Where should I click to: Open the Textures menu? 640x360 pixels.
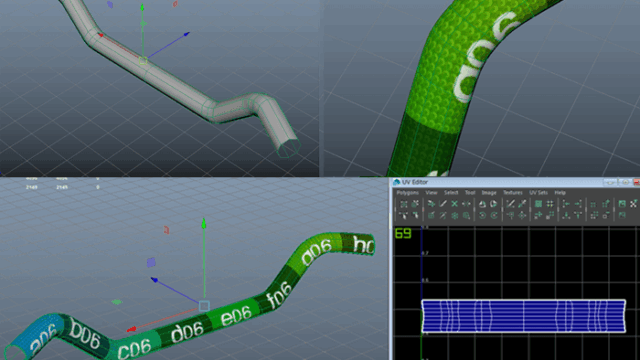(x=513, y=193)
